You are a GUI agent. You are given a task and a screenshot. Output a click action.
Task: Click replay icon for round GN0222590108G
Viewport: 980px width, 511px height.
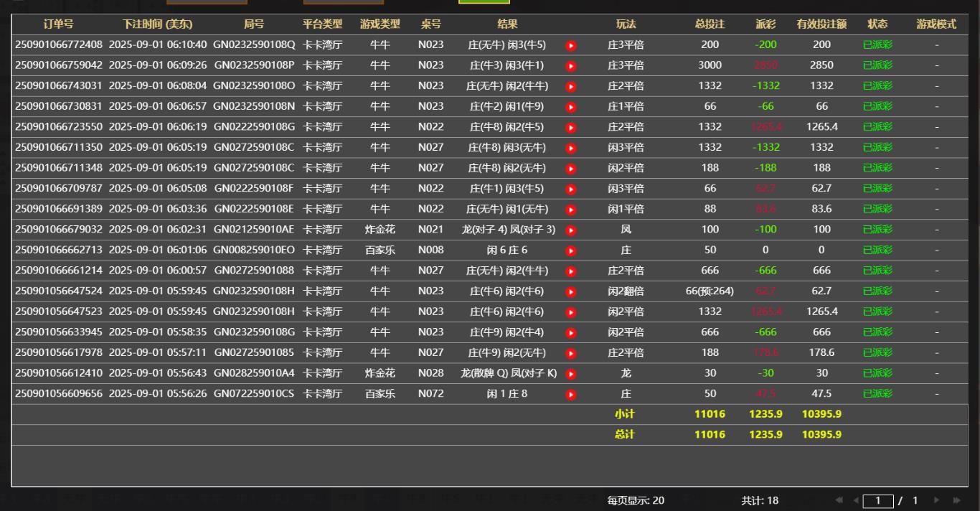coord(571,128)
